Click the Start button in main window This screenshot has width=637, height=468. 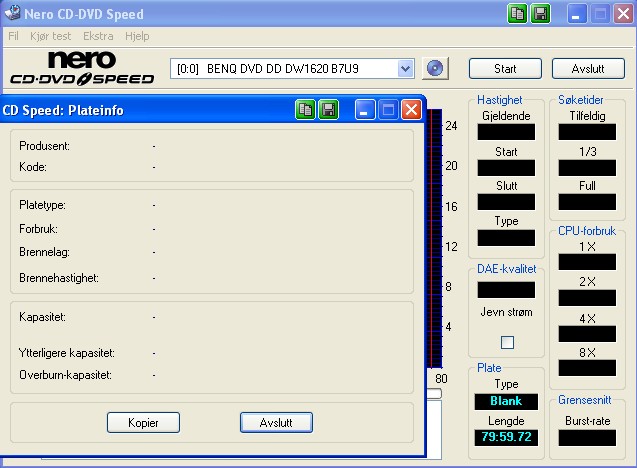click(x=505, y=69)
